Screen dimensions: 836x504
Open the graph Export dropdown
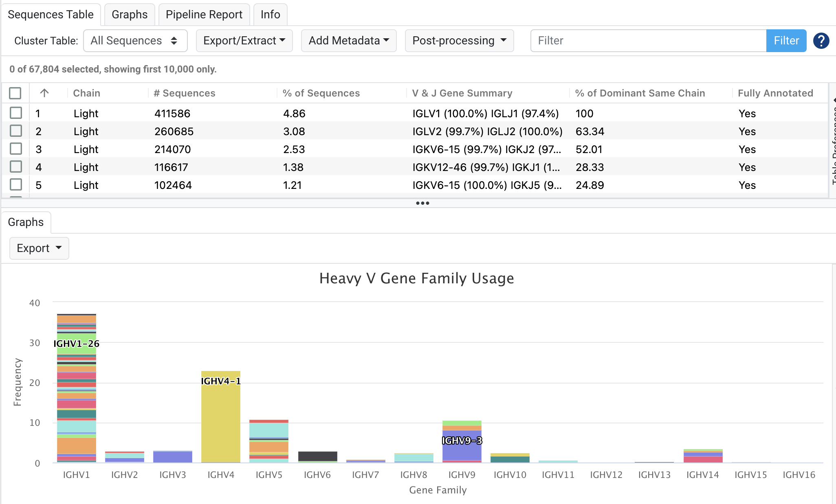click(39, 248)
